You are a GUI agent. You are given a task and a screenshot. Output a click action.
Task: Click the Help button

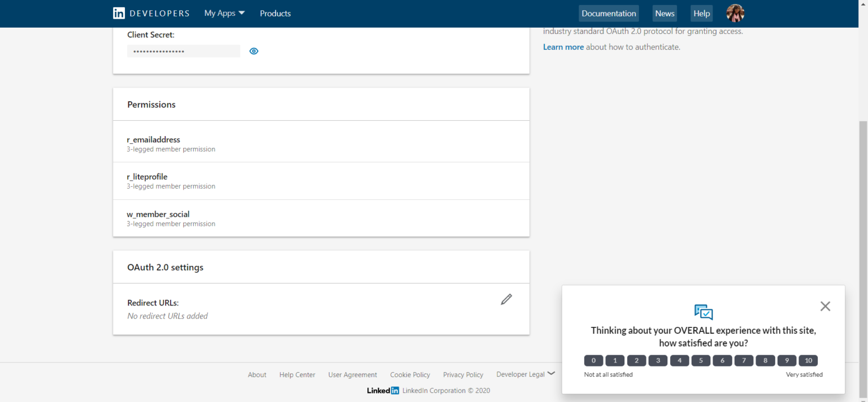coord(701,13)
